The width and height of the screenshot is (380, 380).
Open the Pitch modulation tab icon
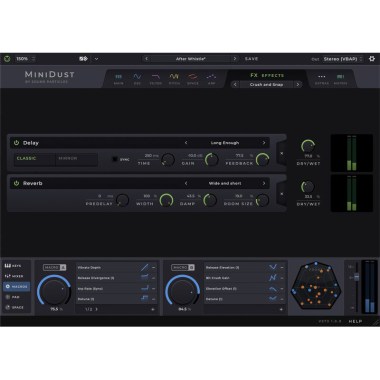174,77
